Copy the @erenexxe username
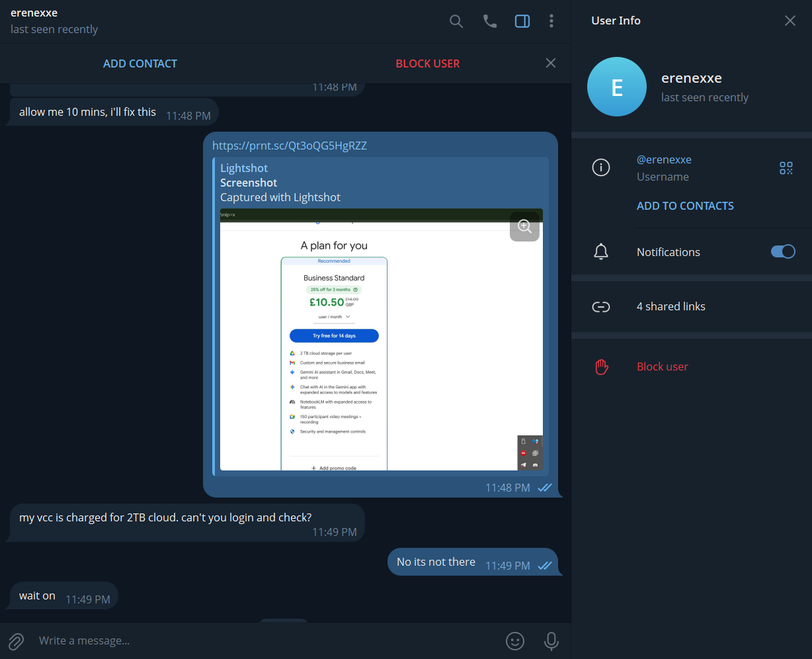The image size is (812, 659). (x=664, y=159)
